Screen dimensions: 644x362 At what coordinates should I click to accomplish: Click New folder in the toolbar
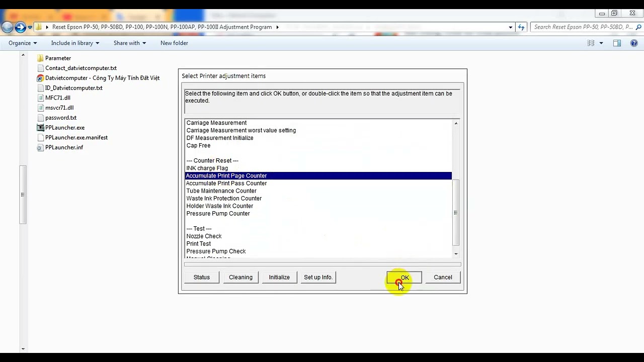[x=174, y=43]
